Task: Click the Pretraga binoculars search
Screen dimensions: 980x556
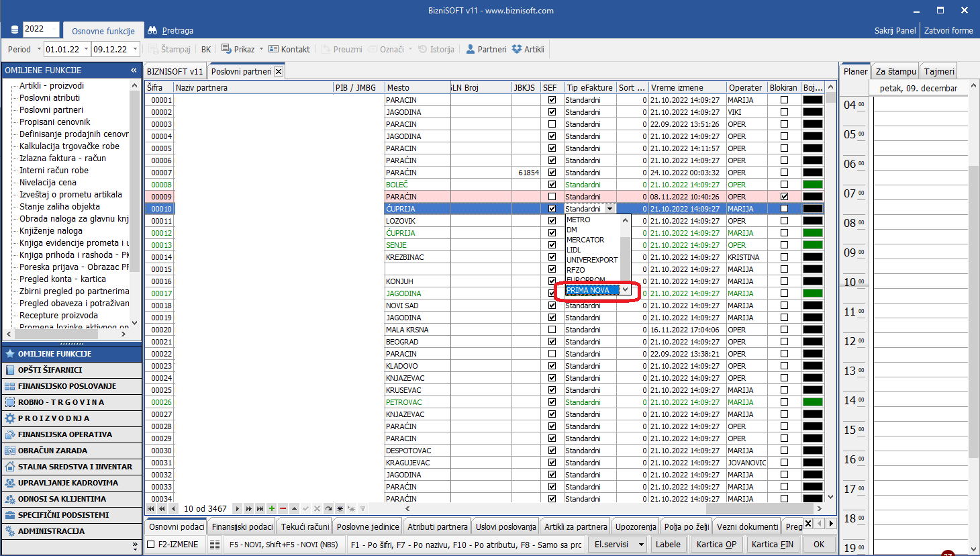Action: click(x=170, y=30)
